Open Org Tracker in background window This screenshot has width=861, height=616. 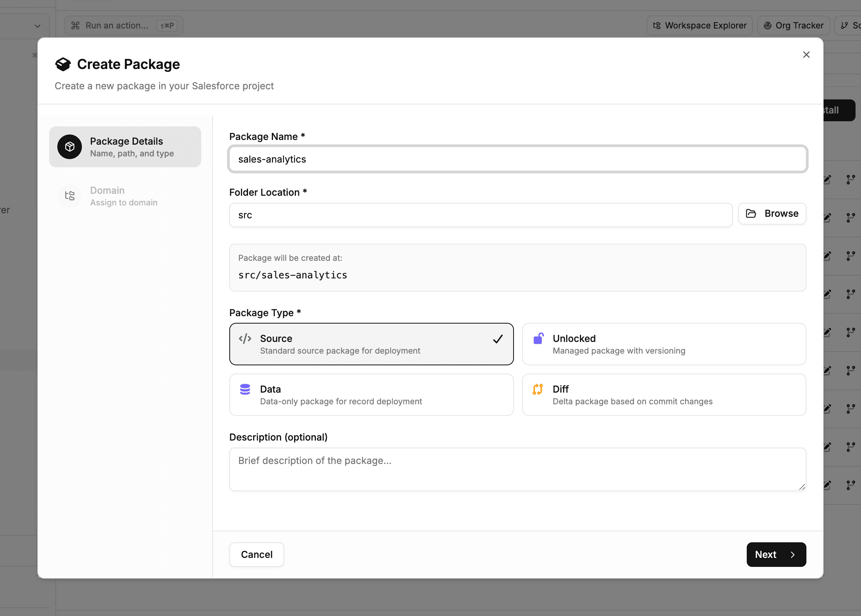pos(794,25)
